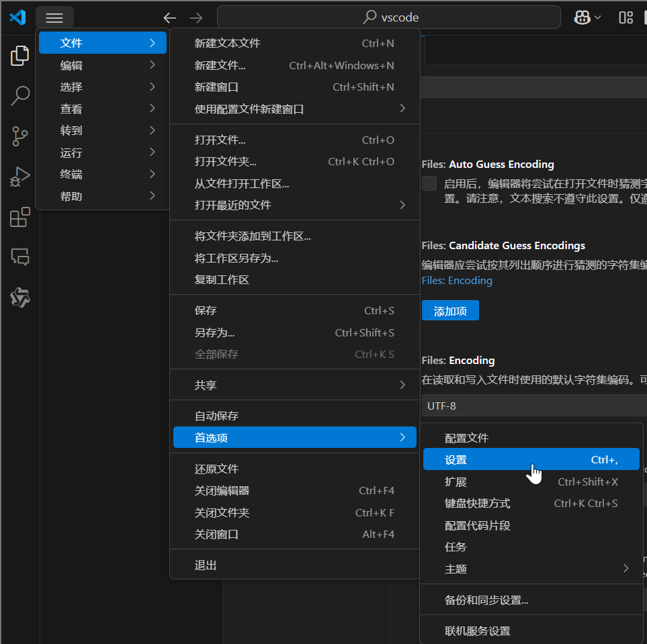Open the Run and Debug view icon
647x644 pixels.
click(19, 177)
